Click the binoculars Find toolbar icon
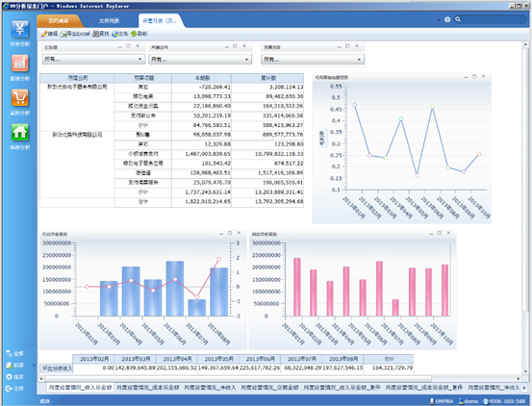This screenshot has height=406, width=532. tap(101, 34)
